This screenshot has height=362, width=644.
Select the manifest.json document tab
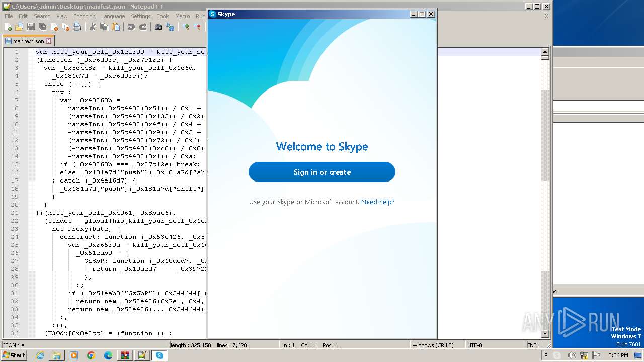(28, 41)
